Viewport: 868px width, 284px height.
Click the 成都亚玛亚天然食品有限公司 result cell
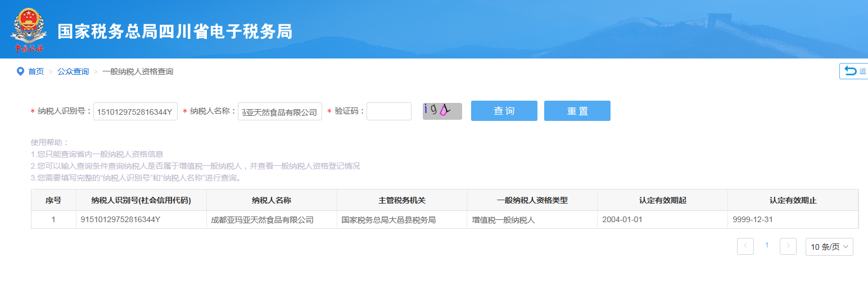click(x=262, y=220)
